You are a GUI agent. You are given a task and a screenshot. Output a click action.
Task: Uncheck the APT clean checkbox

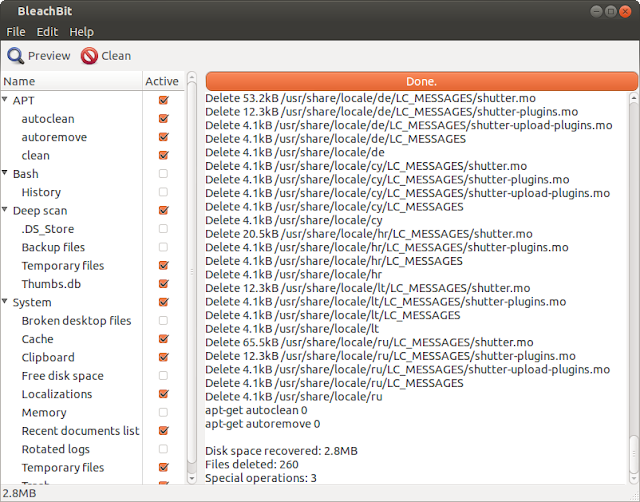point(163,155)
